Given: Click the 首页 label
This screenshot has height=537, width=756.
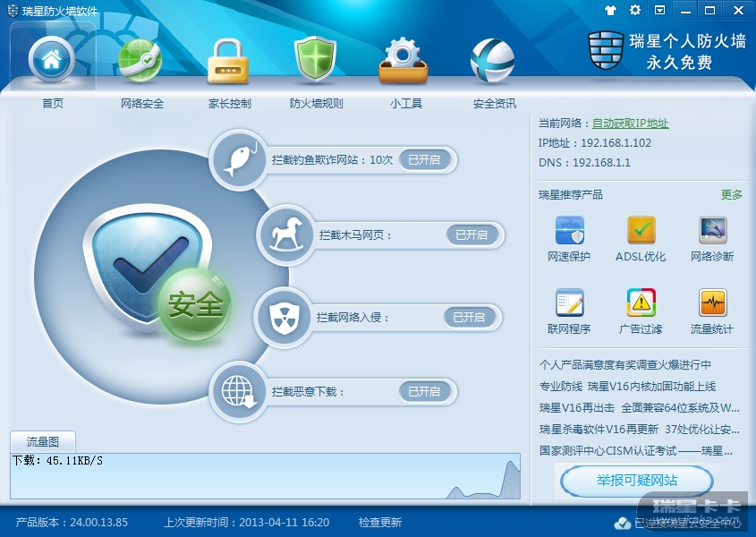Looking at the screenshot, I should pos(53,103).
